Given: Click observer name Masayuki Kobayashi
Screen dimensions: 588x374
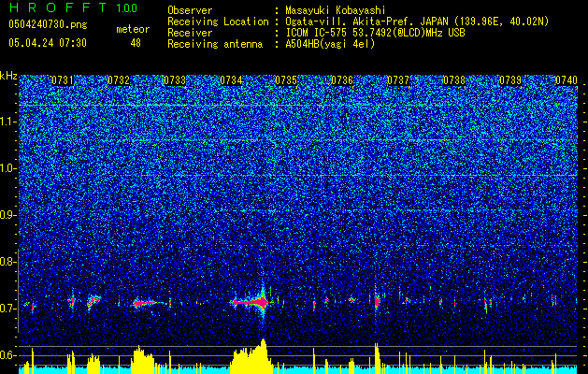Looking at the screenshot, I should pos(335,10).
